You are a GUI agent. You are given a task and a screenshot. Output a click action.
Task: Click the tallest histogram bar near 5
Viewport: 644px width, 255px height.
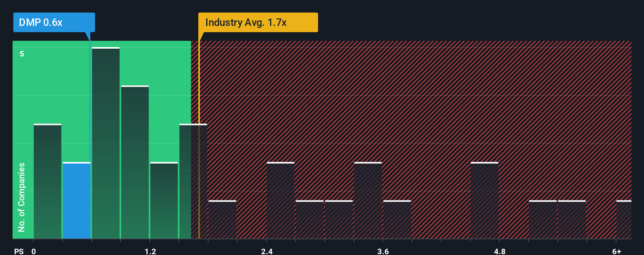[x=106, y=143]
